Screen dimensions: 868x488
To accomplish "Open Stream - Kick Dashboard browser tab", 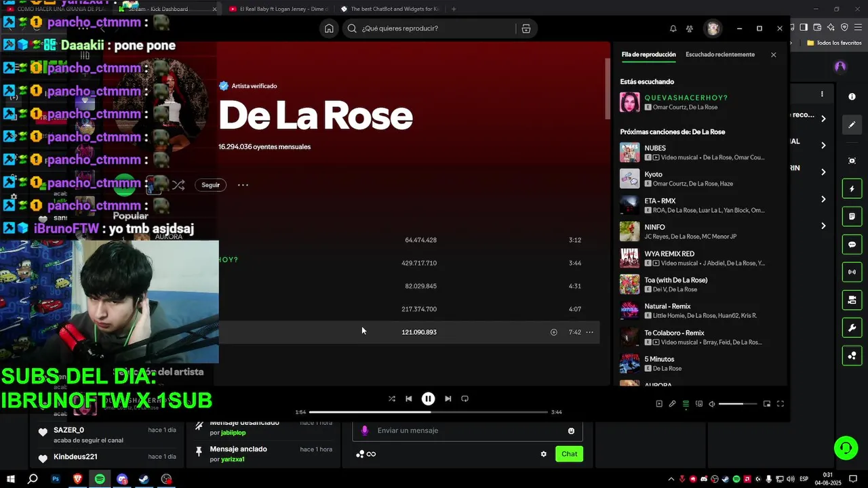I will (167, 9).
